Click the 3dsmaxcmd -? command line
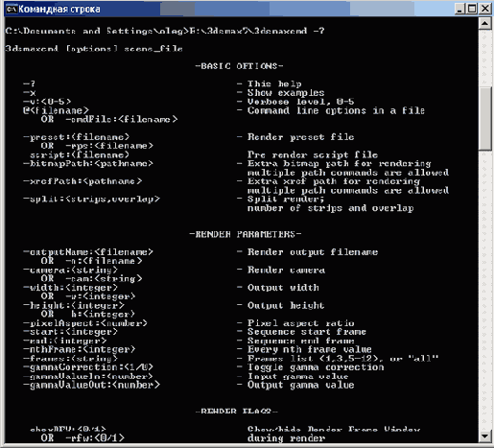 [165, 31]
